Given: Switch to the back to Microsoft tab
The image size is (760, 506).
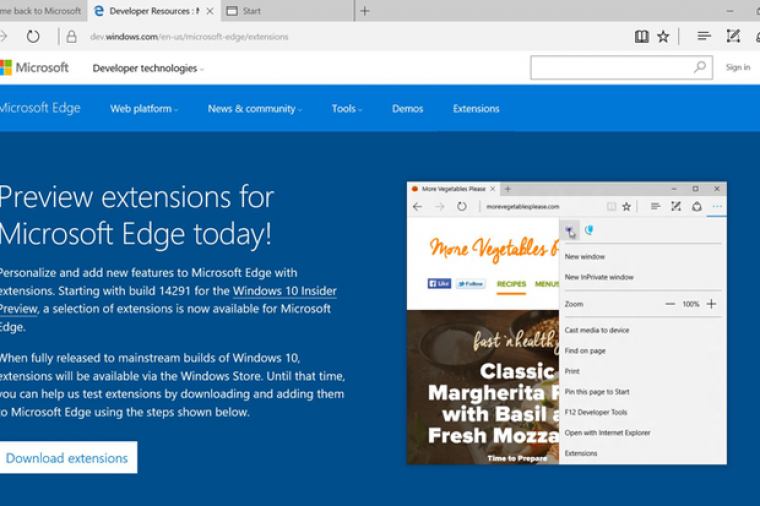Looking at the screenshot, I should [x=43, y=11].
